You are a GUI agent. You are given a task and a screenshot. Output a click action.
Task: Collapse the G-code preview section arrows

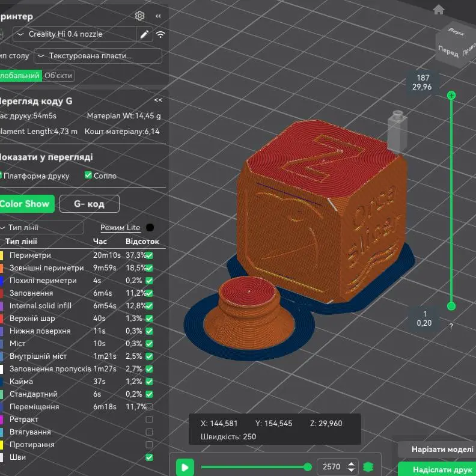(158, 100)
